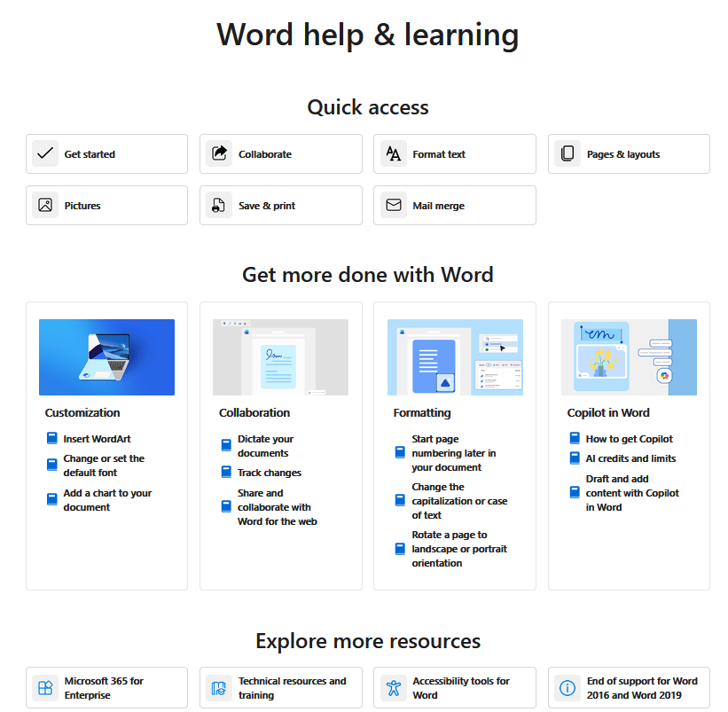Open Change the capitalization or case article
Screen dimensions: 728x712
point(459,501)
